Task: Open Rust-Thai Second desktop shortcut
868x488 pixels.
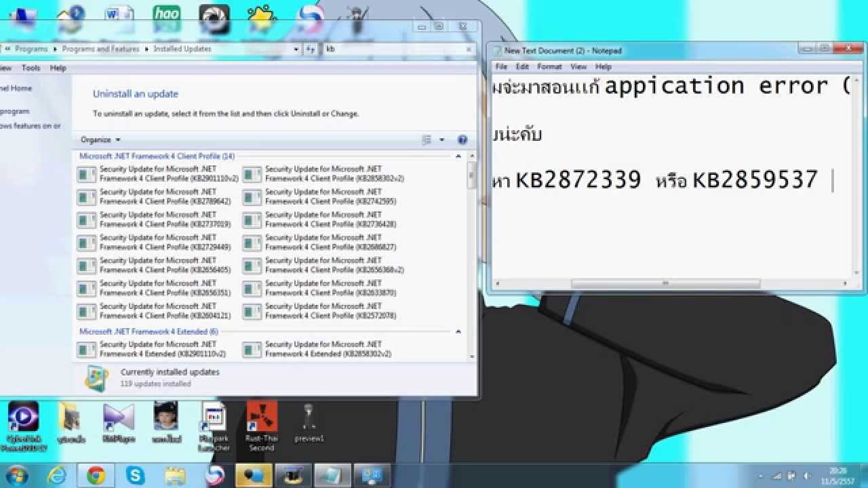Action: (x=261, y=427)
